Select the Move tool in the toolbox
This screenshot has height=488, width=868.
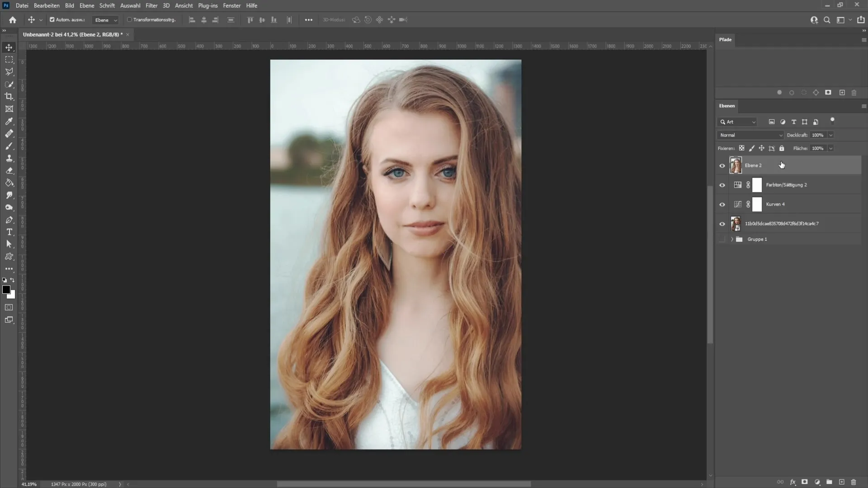point(9,47)
